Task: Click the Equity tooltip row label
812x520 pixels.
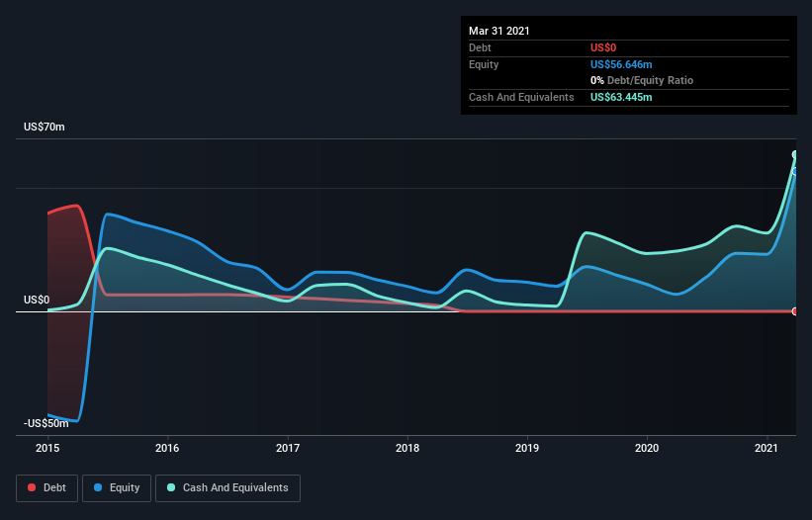Action: click(x=484, y=64)
